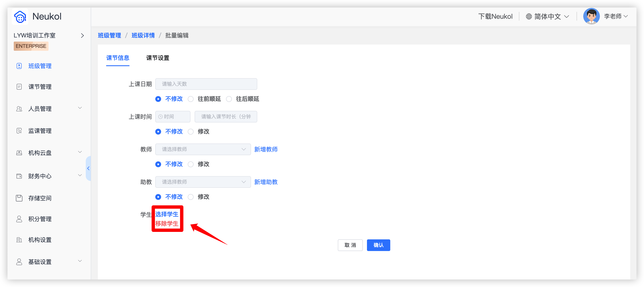Open the 助教 select dropdown
Viewport: 644px width, 287px height.
coord(203,182)
